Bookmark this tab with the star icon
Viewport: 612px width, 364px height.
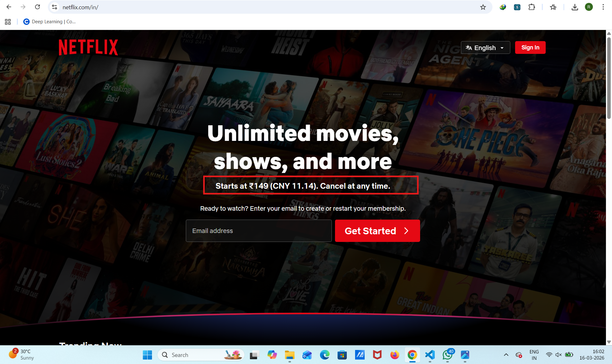[x=483, y=7]
